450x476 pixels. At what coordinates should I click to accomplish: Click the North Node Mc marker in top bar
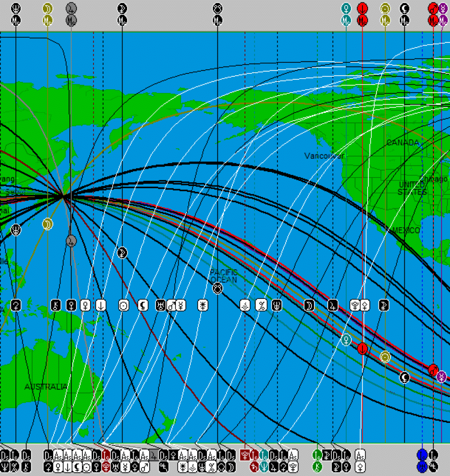click(x=217, y=20)
